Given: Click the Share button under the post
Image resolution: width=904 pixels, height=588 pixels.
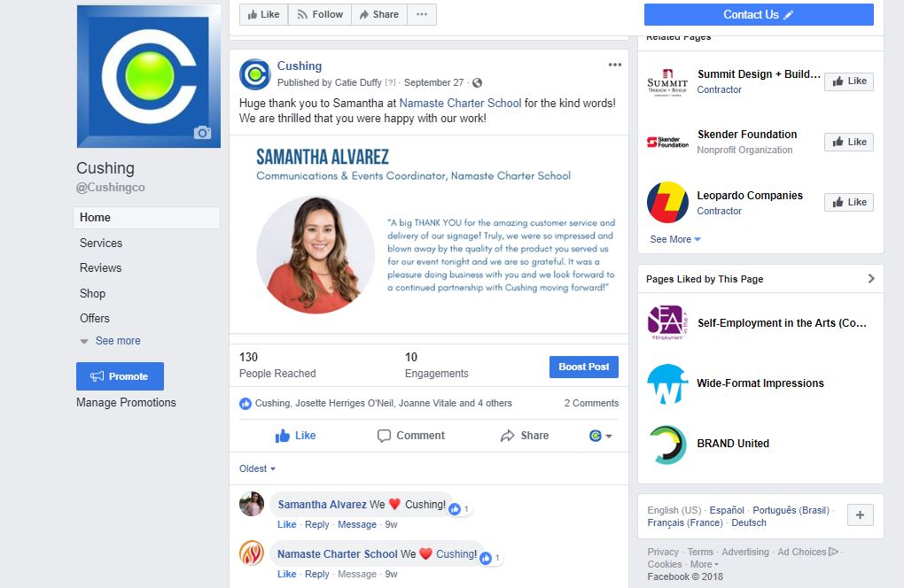Looking at the screenshot, I should 525,436.
